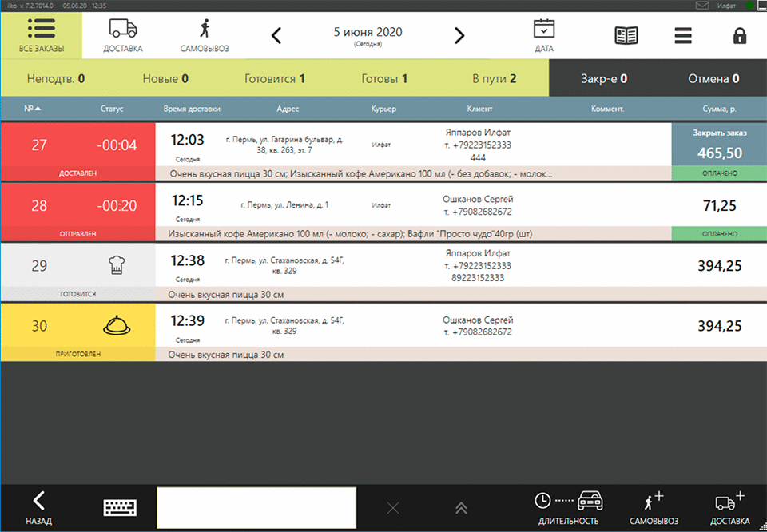The width and height of the screenshot is (767, 532).
Task: Open the menu book icon
Action: [626, 36]
